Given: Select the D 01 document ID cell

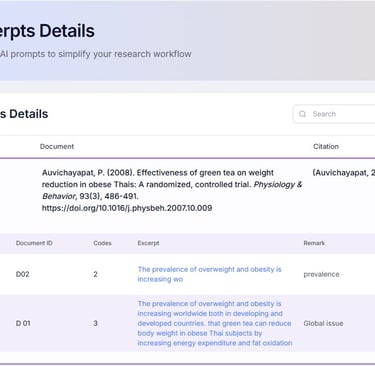Looking at the screenshot, I should pos(23,323).
